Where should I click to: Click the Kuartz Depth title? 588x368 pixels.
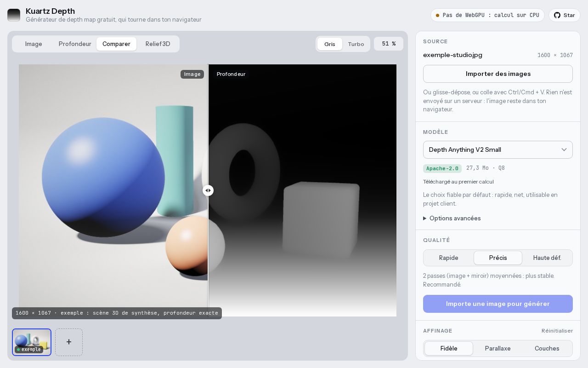point(50,11)
